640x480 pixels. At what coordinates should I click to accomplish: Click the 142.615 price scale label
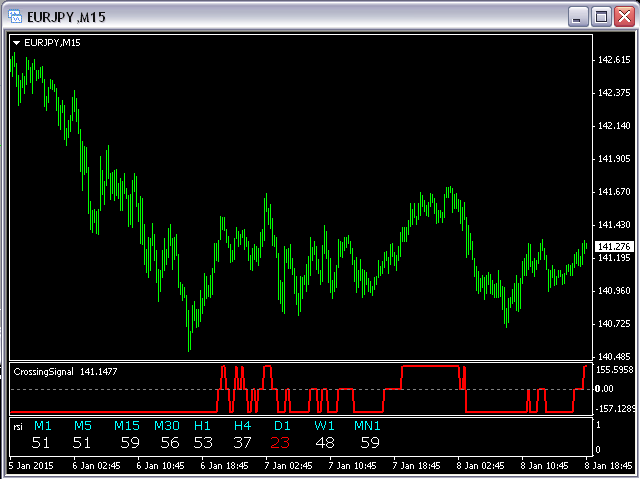[x=613, y=60]
